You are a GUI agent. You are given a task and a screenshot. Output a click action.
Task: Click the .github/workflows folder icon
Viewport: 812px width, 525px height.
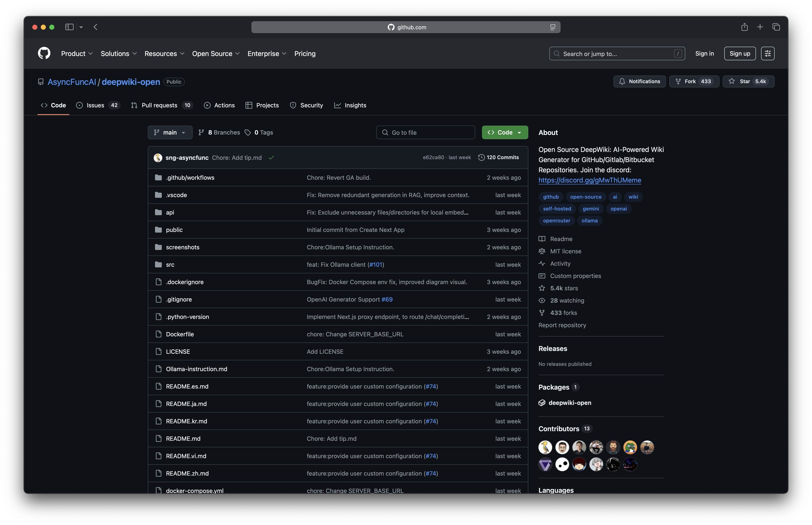tap(158, 177)
